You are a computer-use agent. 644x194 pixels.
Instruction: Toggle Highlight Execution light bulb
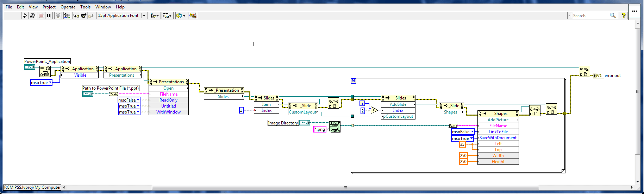pos(58,15)
